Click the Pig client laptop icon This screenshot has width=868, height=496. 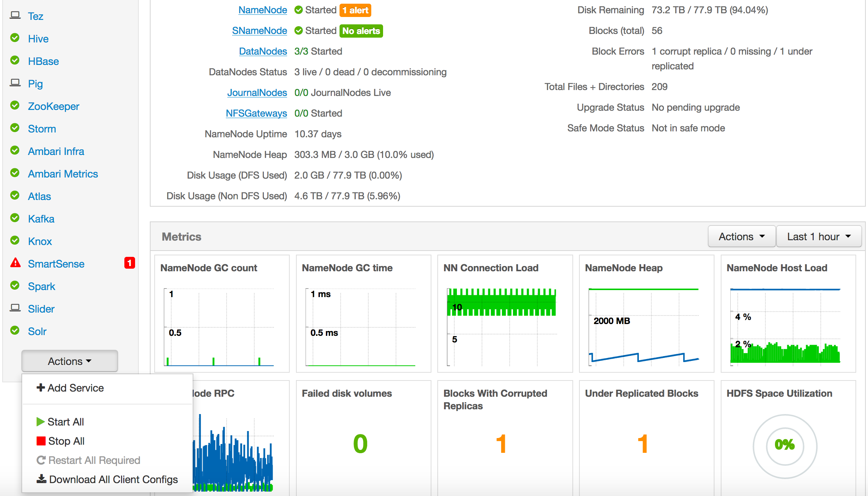[x=15, y=83]
